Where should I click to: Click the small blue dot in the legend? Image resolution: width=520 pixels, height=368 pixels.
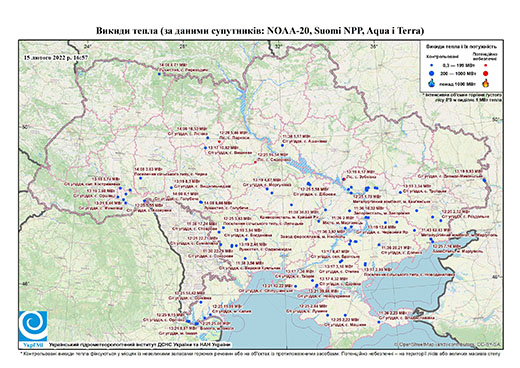coord(432,65)
